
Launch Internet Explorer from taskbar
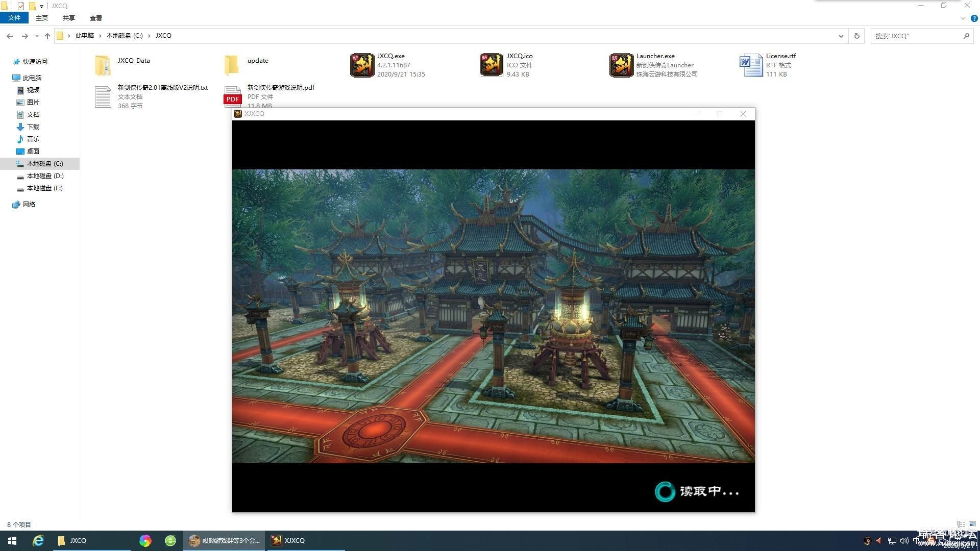point(38,540)
